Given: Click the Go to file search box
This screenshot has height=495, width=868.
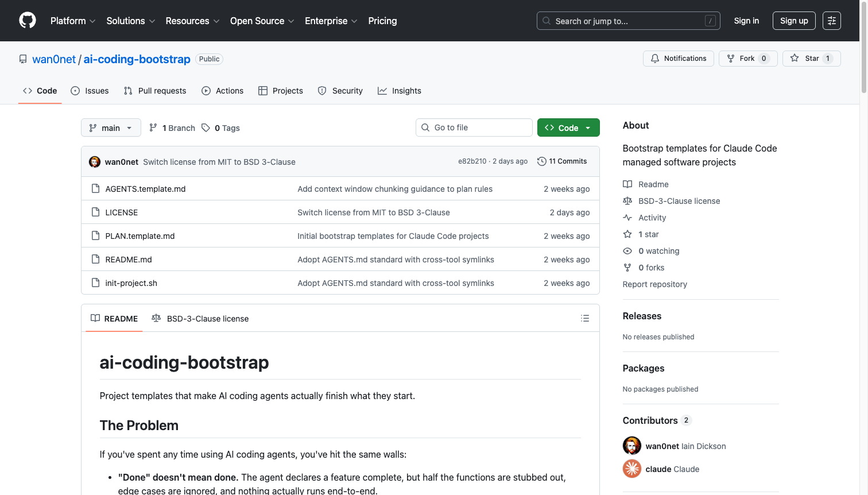Looking at the screenshot, I should pos(474,127).
